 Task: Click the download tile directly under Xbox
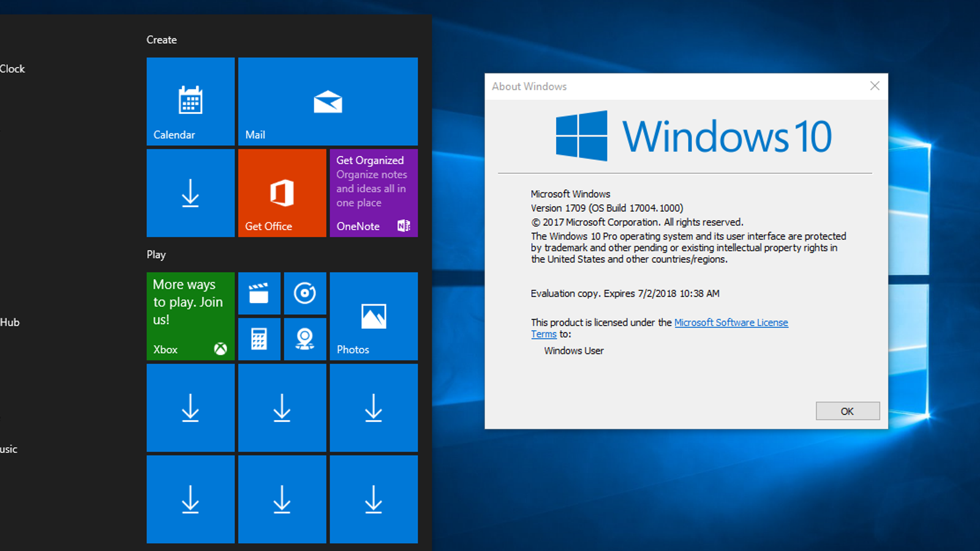tap(190, 408)
